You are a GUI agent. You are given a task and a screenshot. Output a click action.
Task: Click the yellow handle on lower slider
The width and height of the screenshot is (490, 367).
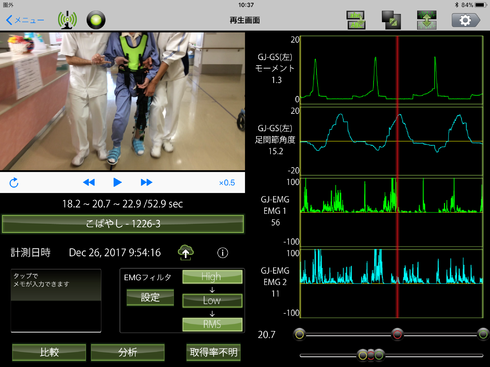coord(362,355)
